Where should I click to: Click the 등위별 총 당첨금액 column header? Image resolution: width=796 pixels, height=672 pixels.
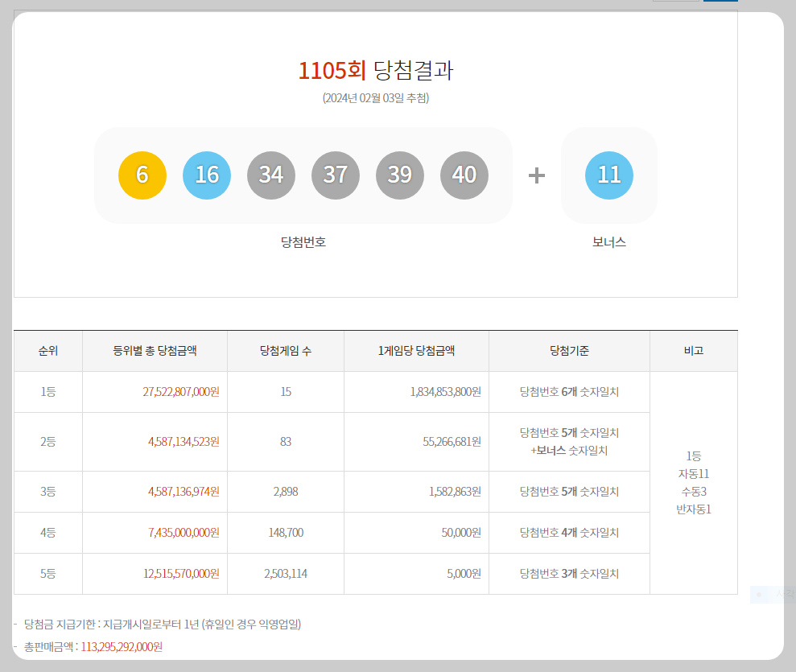155,351
